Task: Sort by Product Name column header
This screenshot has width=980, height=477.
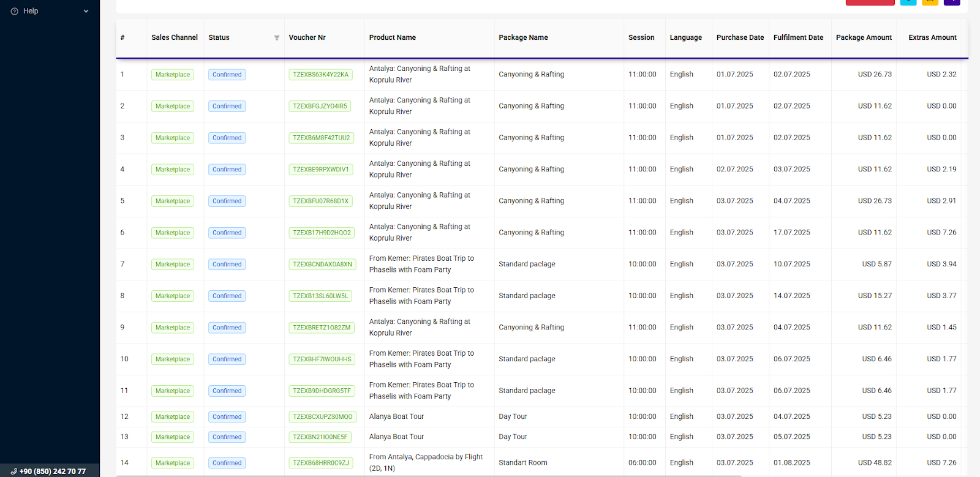Action: coord(393,37)
